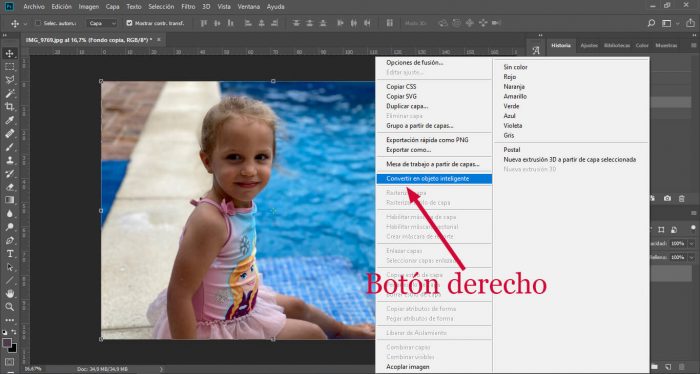The width and height of the screenshot is (700, 374).
Task: Toggle Quick Mask mode icon
Action: [x=9, y=362]
